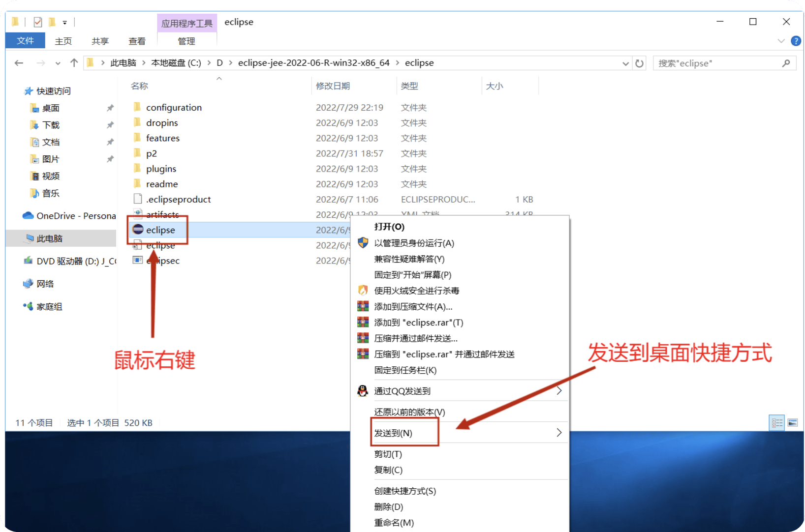Click the OneDrive cloud icon

click(28, 215)
